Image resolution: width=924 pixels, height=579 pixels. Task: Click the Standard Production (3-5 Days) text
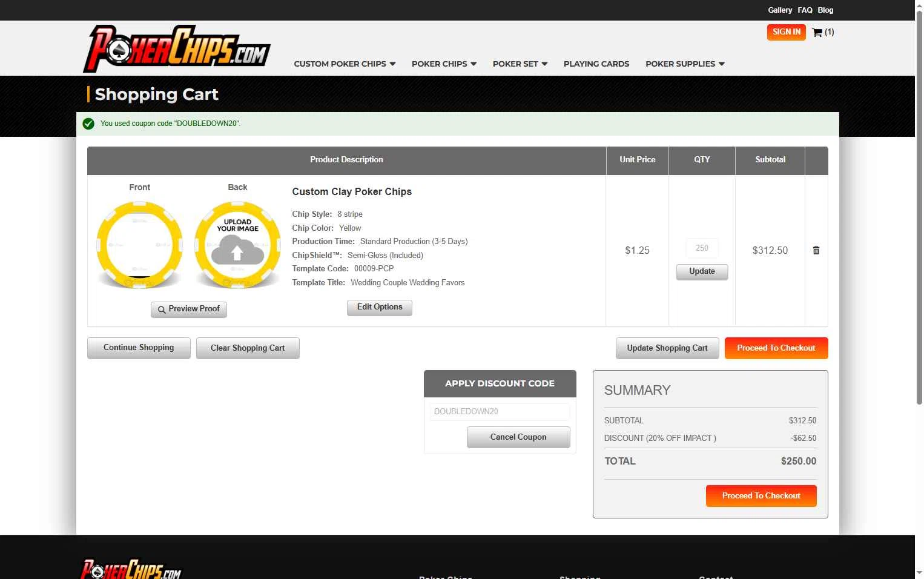coord(414,242)
